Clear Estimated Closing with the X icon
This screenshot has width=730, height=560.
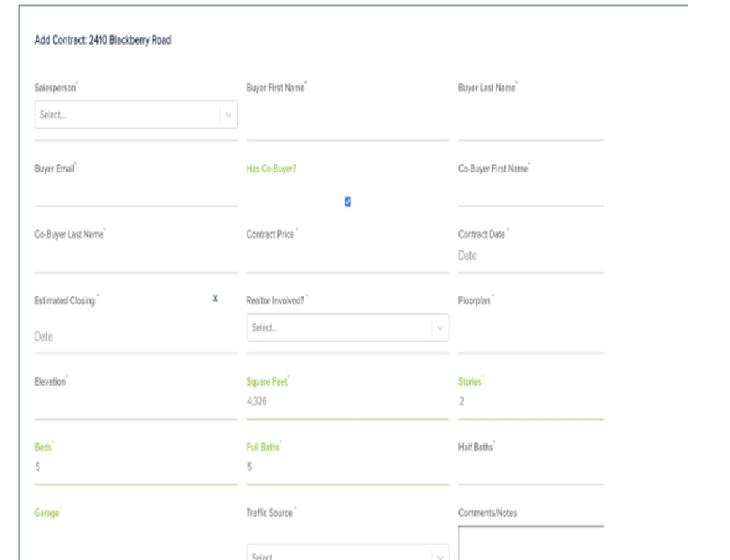click(x=215, y=299)
